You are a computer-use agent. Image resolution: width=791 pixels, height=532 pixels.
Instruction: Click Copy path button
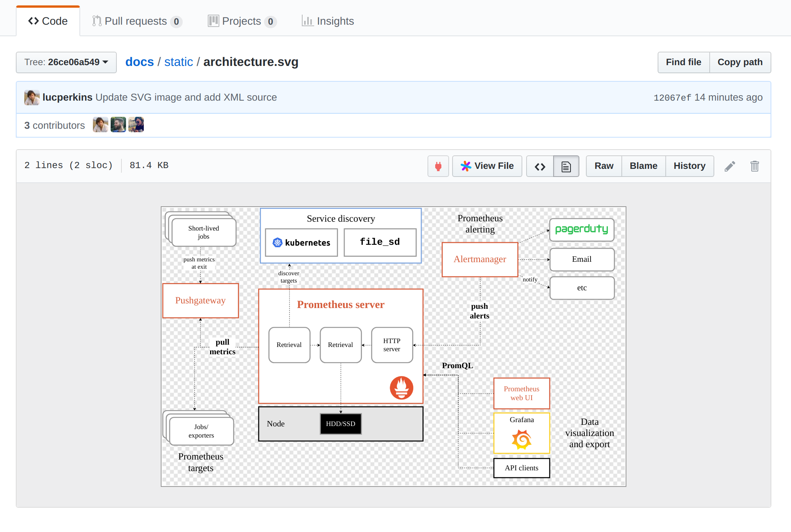click(740, 62)
